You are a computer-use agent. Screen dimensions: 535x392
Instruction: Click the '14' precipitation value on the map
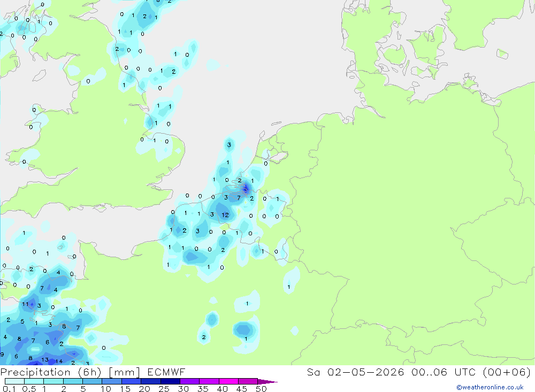click(59, 361)
